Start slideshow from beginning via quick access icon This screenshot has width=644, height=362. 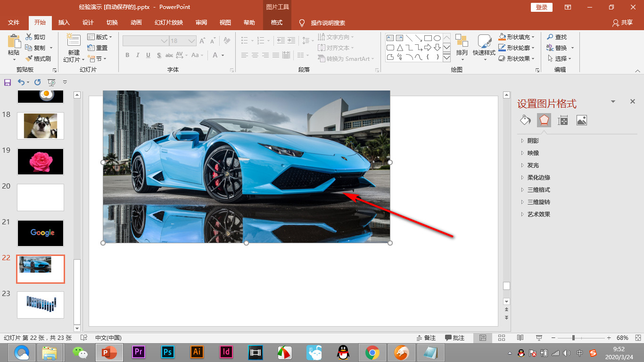[51, 82]
